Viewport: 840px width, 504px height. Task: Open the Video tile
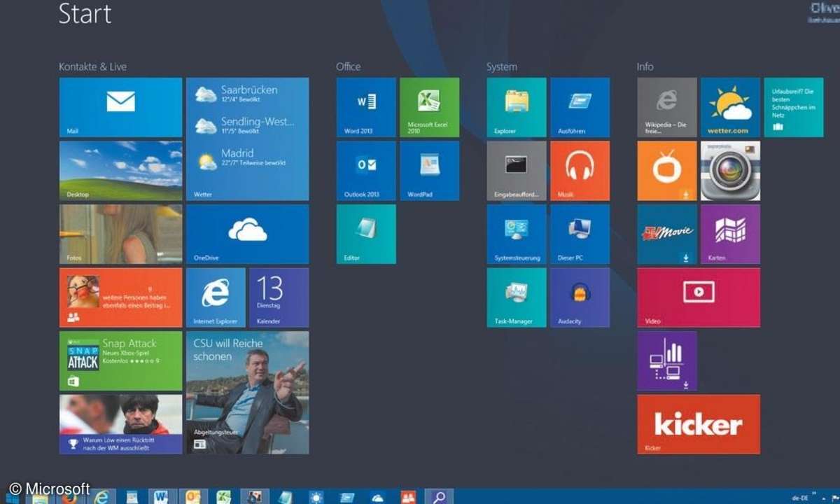[699, 297]
